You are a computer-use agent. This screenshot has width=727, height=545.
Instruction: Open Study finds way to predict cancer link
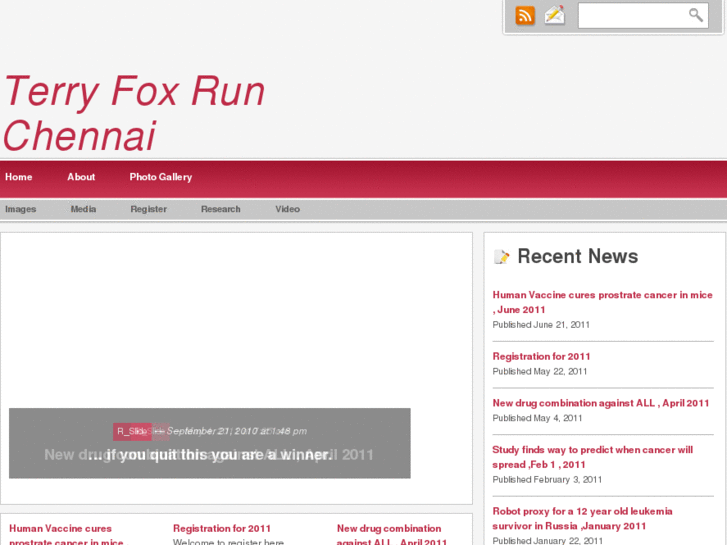[593, 457]
